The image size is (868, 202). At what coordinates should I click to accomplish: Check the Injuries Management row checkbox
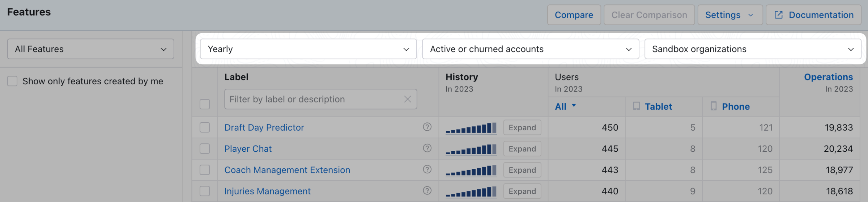(205, 191)
